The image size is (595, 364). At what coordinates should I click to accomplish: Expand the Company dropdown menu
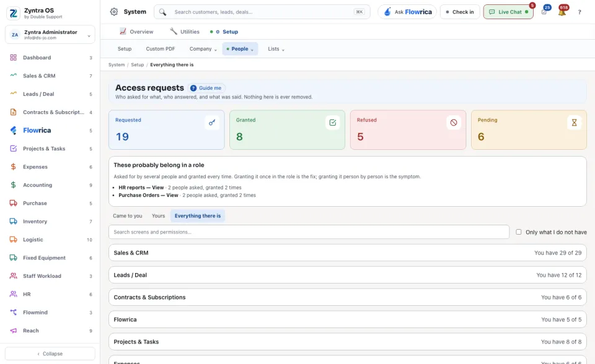point(203,49)
